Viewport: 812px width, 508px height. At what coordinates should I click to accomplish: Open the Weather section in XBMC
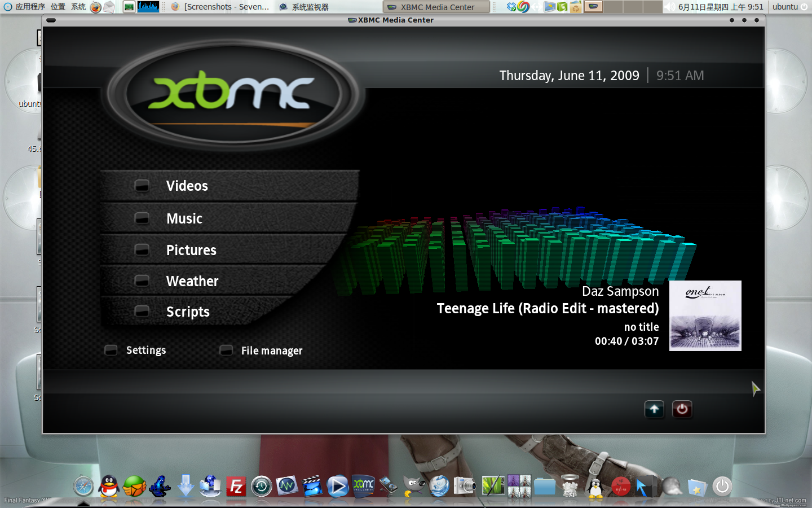[214, 281]
